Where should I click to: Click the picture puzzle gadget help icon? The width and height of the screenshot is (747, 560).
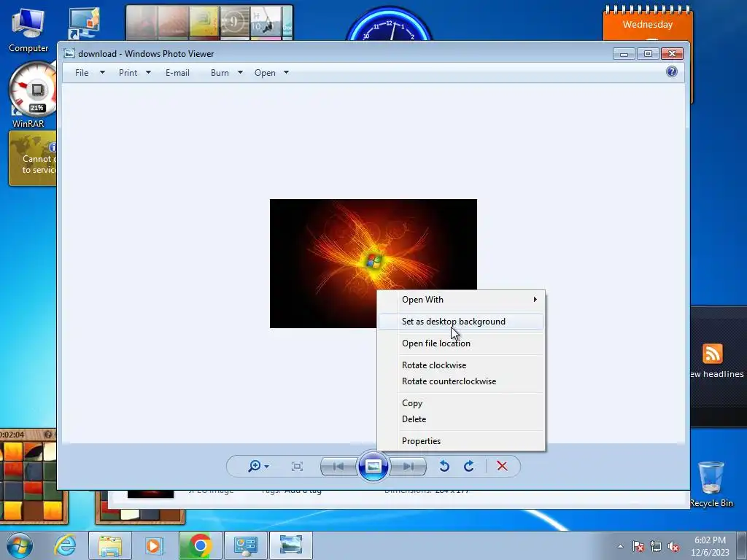(x=47, y=435)
